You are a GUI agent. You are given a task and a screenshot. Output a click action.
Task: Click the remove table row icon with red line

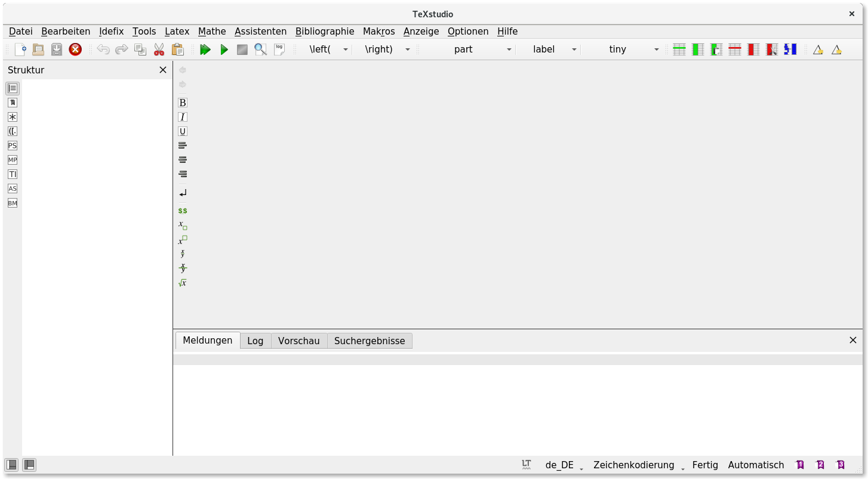click(735, 50)
